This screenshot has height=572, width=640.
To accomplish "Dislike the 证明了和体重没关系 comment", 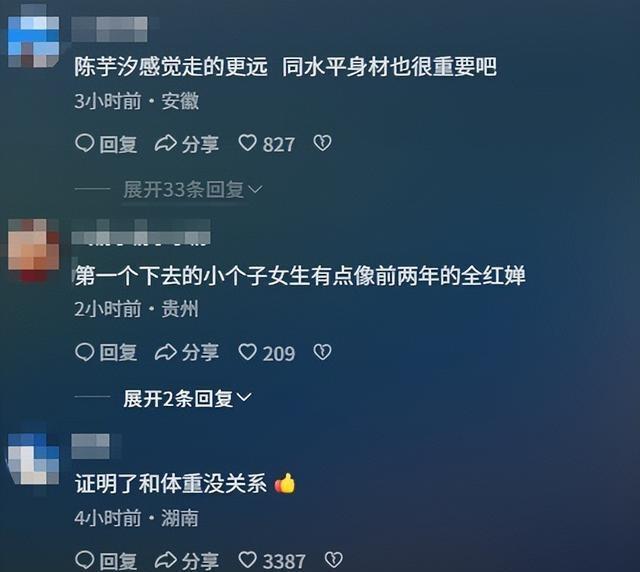I will tap(333, 560).
